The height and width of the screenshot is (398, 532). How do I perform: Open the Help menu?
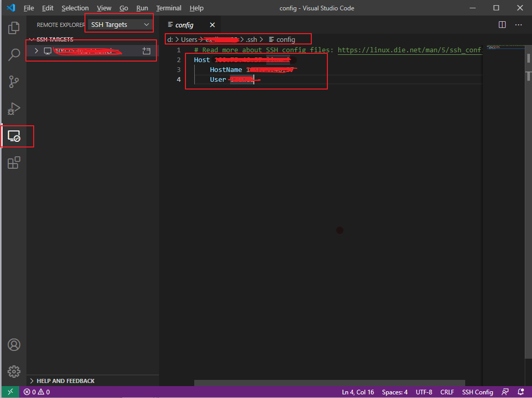tap(196, 8)
